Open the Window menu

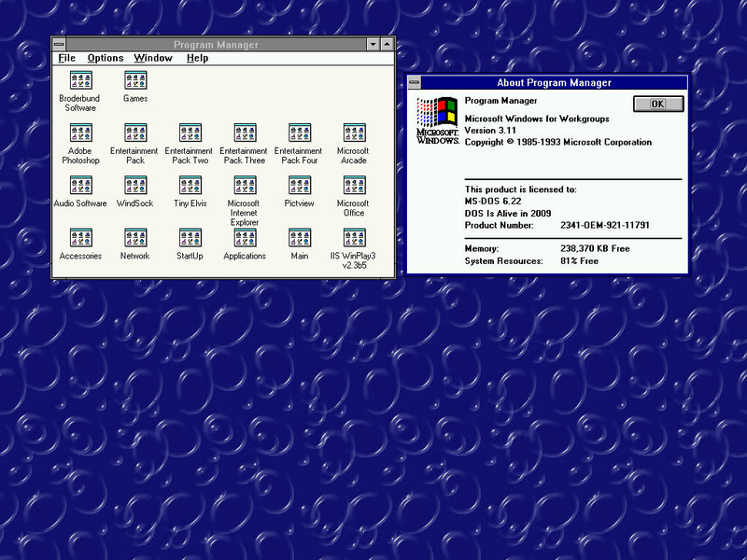[x=153, y=58]
